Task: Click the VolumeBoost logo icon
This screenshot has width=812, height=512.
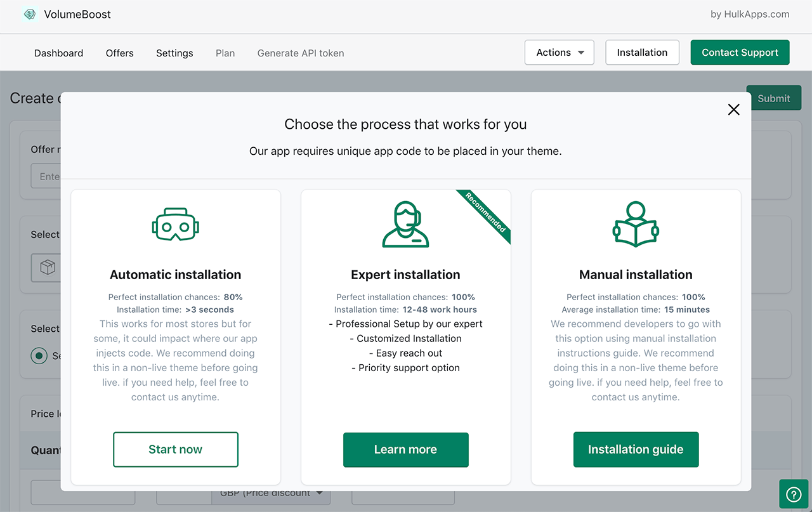Action: tap(30, 14)
